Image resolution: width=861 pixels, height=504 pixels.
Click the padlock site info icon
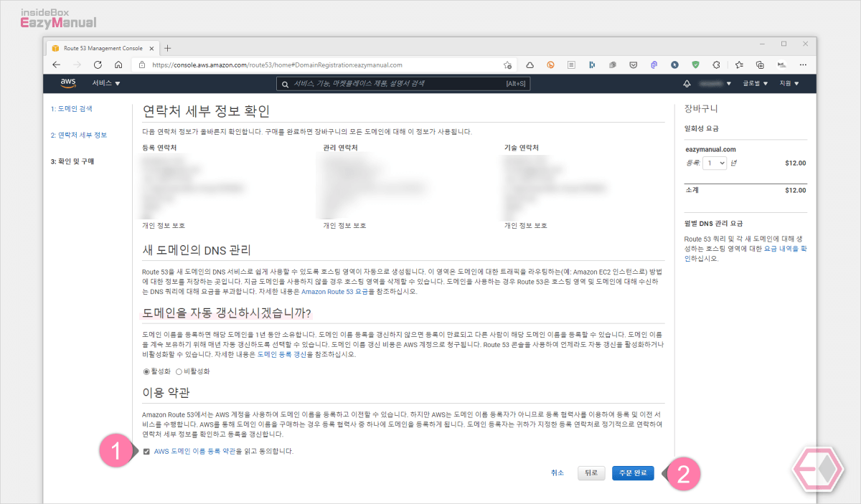(x=142, y=65)
